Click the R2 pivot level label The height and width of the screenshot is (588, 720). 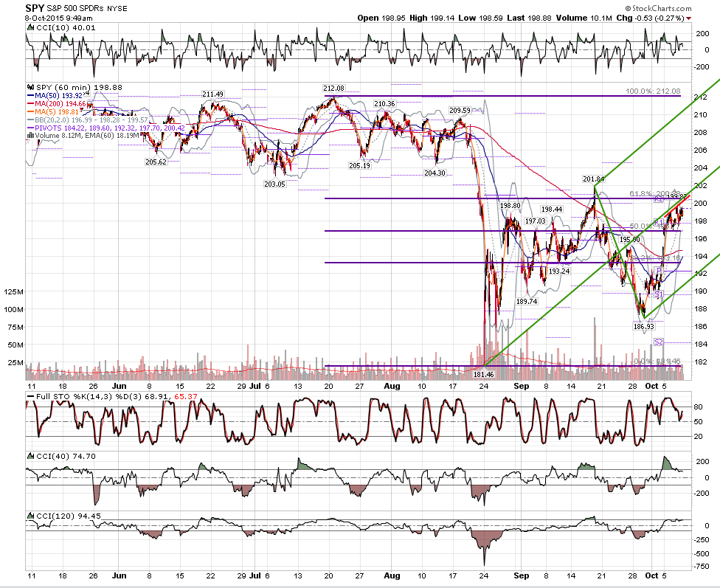659,199
